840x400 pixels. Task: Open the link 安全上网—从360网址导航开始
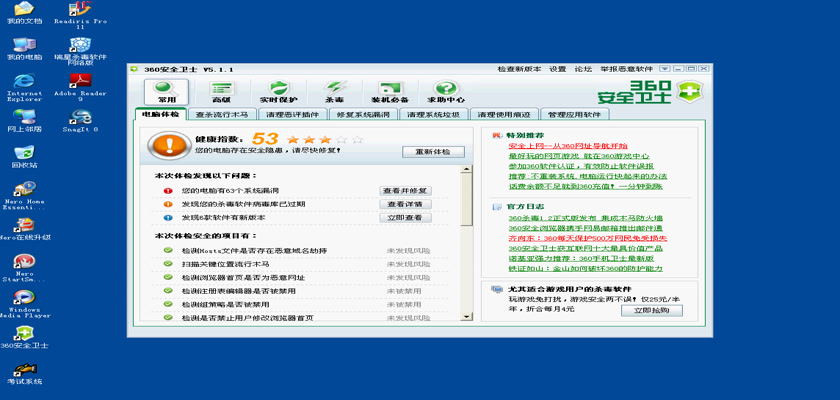pyautogui.click(x=568, y=146)
